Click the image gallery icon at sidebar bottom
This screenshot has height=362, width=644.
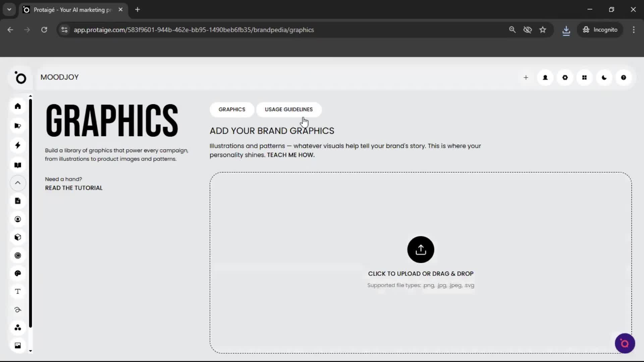pyautogui.click(x=17, y=345)
